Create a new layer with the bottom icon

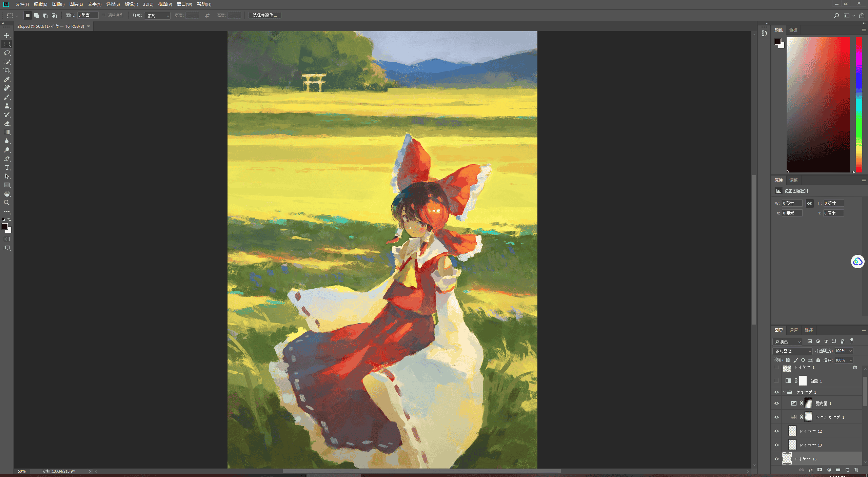click(x=847, y=470)
